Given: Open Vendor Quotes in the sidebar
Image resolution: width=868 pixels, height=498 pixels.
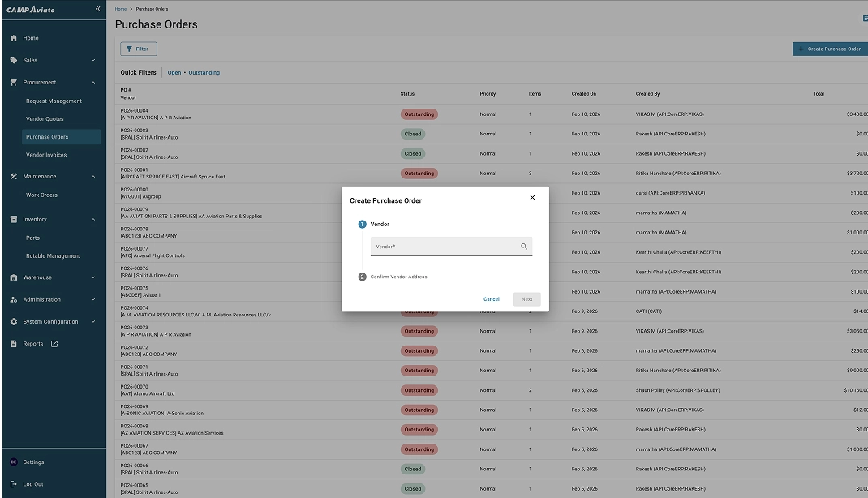Looking at the screenshot, I should click(x=45, y=119).
